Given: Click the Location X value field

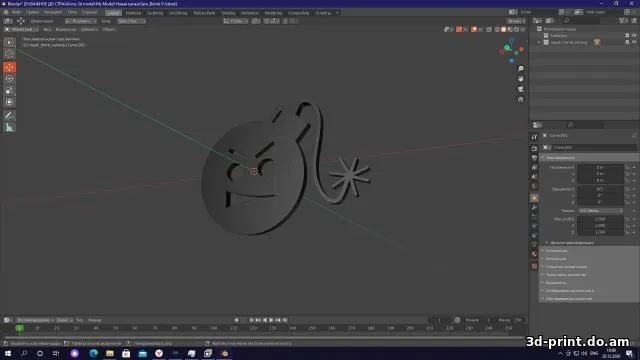Looking at the screenshot, I should [600, 167].
